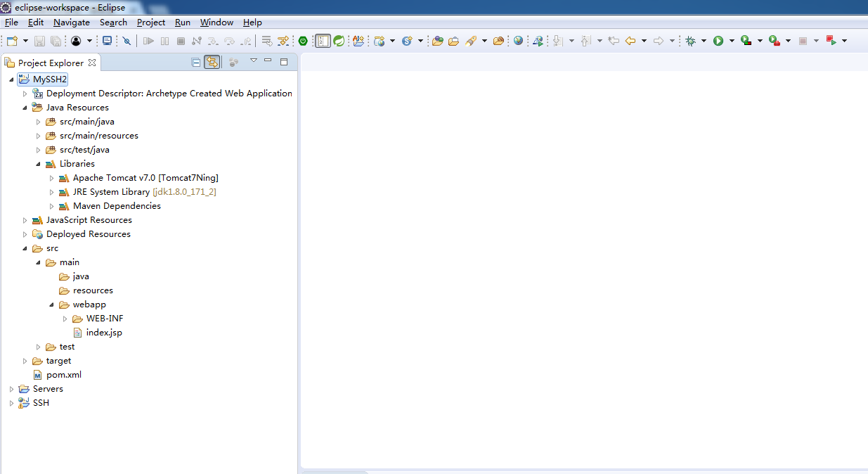
Task: Click Skip All Breakpoints icon
Action: (127, 41)
